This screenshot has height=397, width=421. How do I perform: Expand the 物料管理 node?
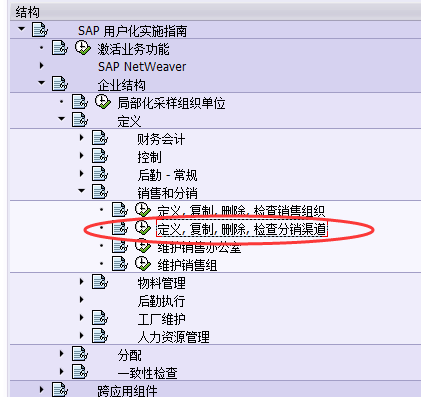pyautogui.click(x=81, y=282)
